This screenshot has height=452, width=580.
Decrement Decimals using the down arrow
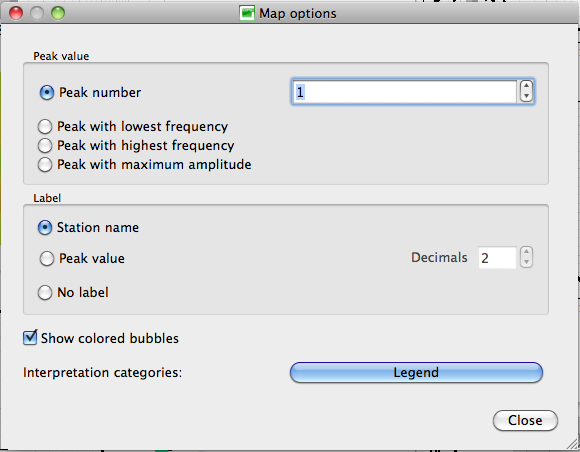tap(526, 262)
